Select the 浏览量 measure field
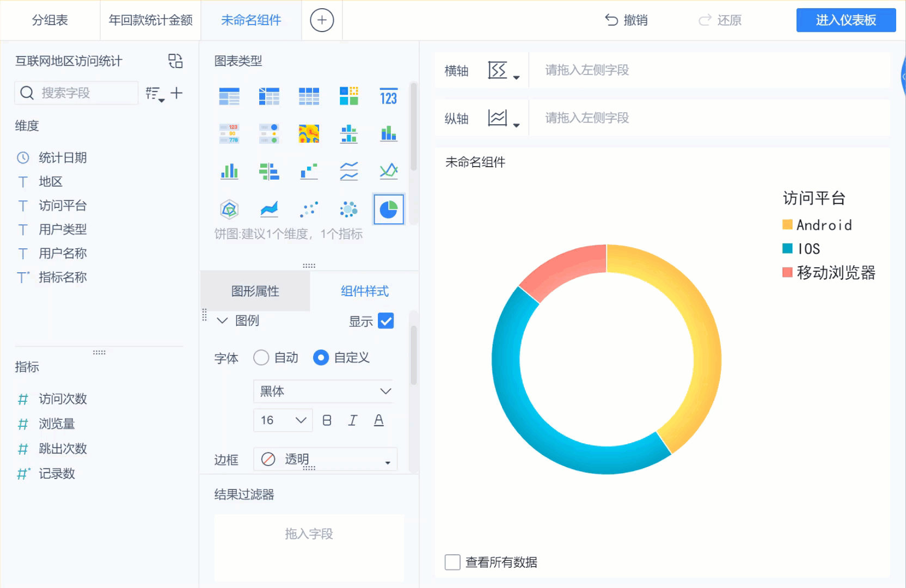This screenshot has width=906, height=588. [57, 424]
